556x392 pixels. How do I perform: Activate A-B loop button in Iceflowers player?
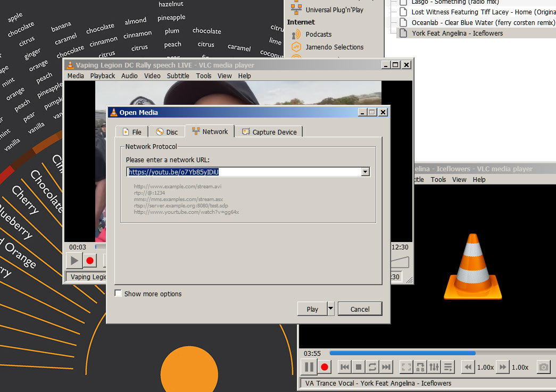[420, 367]
